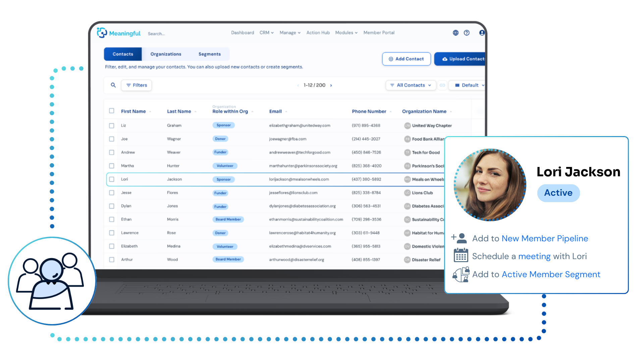This screenshot has width=644, height=362.
Task: Tick the checkbox for Liz Graham
Action: click(x=112, y=126)
